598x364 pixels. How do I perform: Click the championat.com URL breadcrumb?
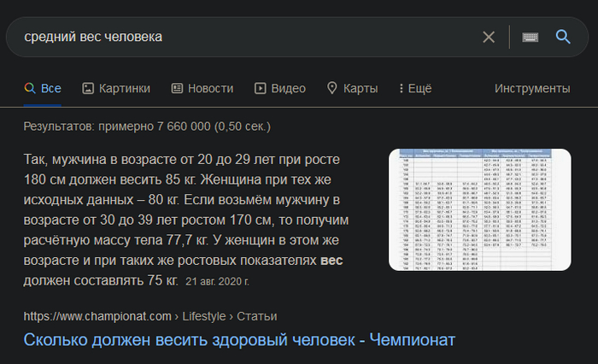(x=150, y=316)
